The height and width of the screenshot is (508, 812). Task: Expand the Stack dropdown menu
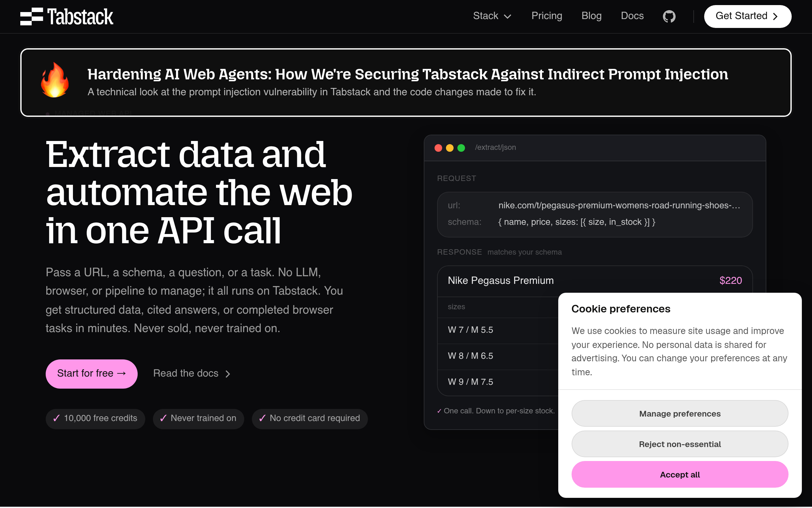pos(492,16)
